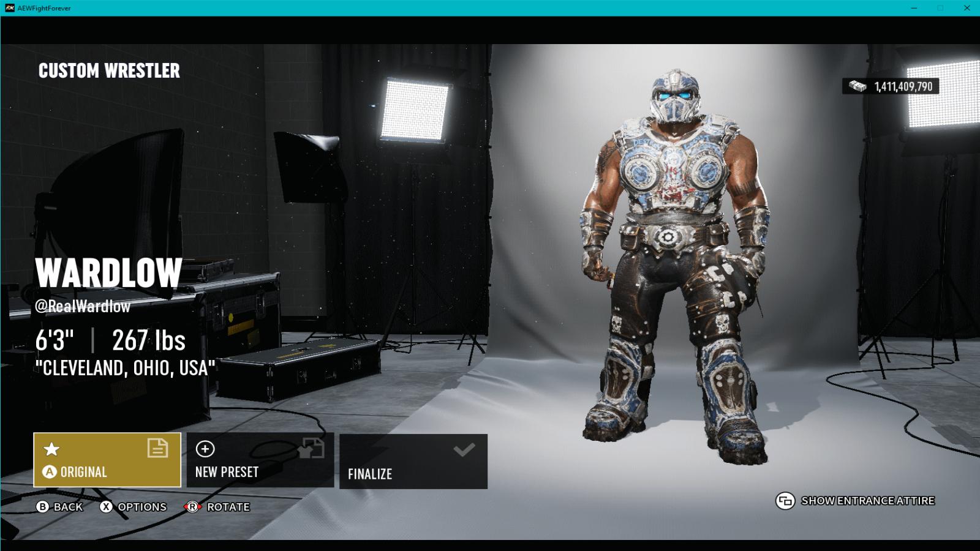Image resolution: width=980 pixels, height=551 pixels.
Task: Click the A button icon beside Original
Action: 50,472
